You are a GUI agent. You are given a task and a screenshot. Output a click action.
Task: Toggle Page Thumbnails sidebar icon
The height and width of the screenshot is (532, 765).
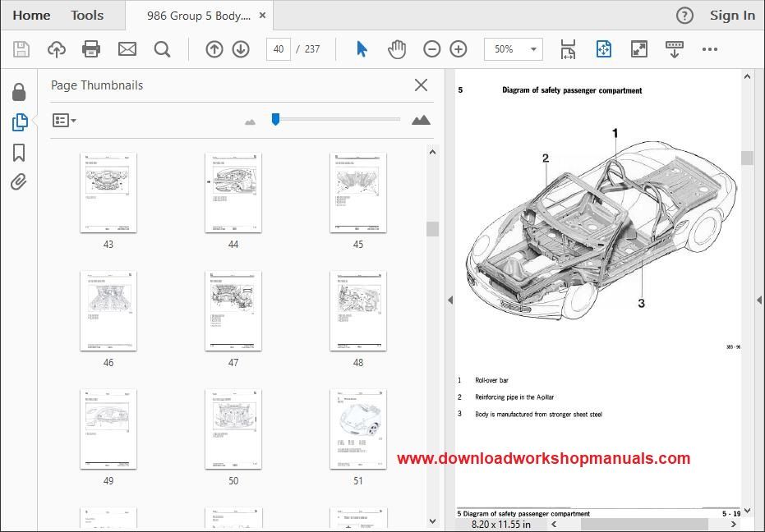tap(20, 122)
